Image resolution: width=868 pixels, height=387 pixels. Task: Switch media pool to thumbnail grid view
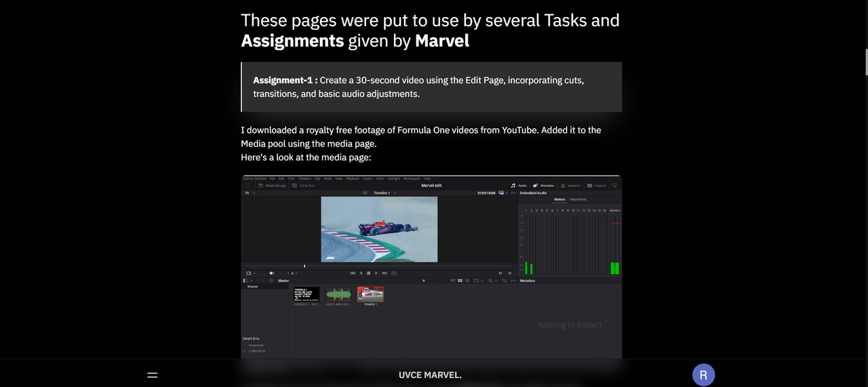coord(460,281)
